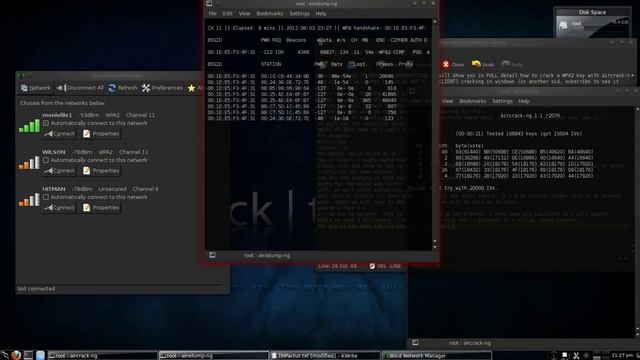Screen dimensions: 640x360
Task: Open View menu in airodump-ng terminal
Action: pos(244,13)
